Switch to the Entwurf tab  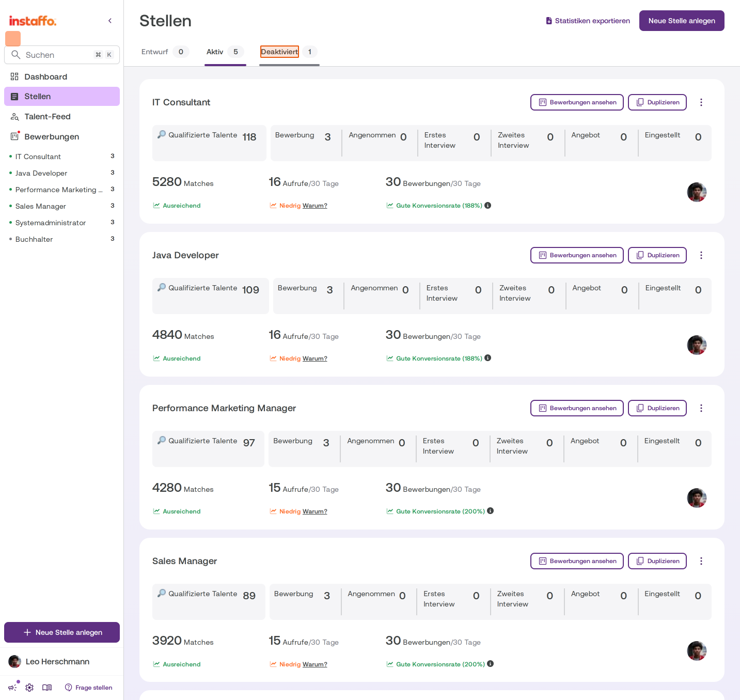[x=155, y=52]
